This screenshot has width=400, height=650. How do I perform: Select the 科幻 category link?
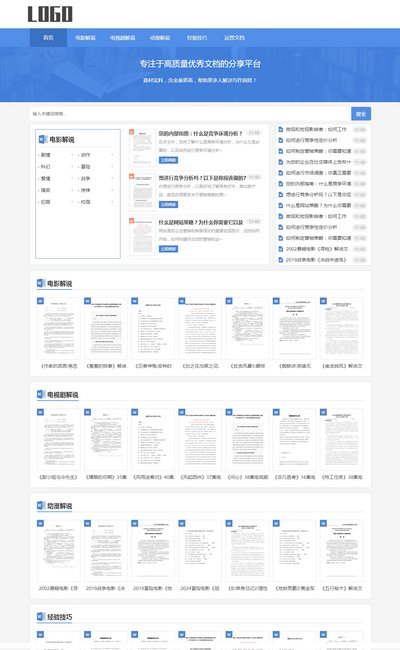point(46,167)
